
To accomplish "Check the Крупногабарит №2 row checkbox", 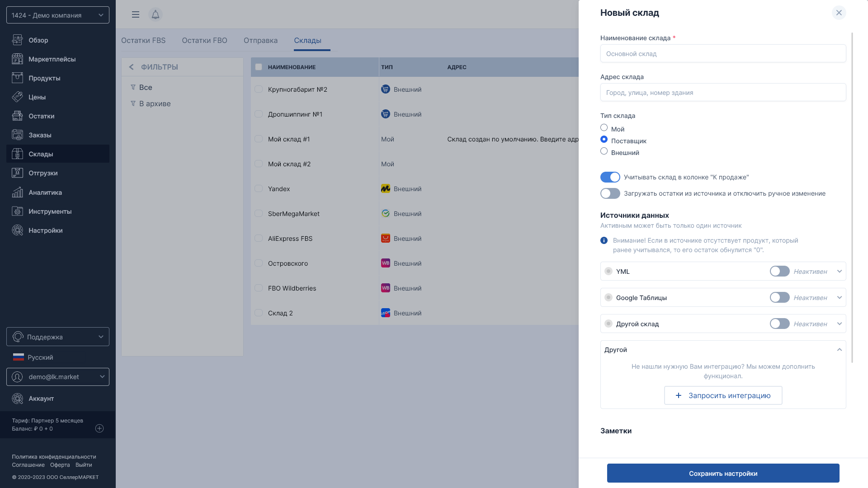I will click(x=259, y=89).
